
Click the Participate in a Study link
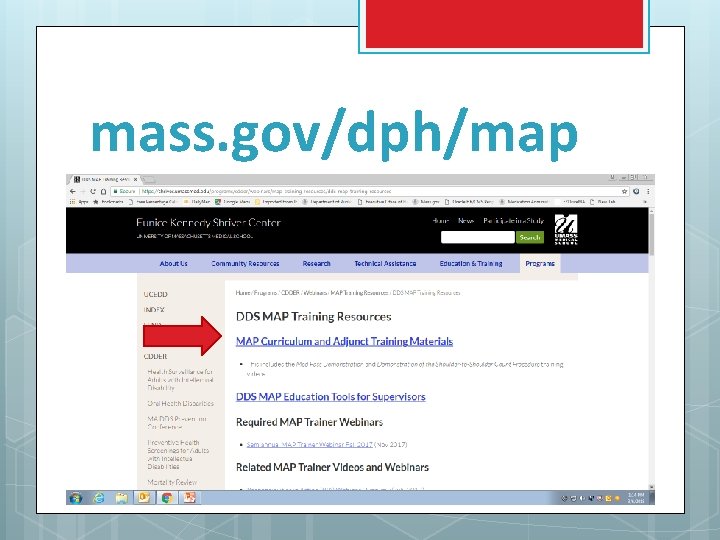513,221
